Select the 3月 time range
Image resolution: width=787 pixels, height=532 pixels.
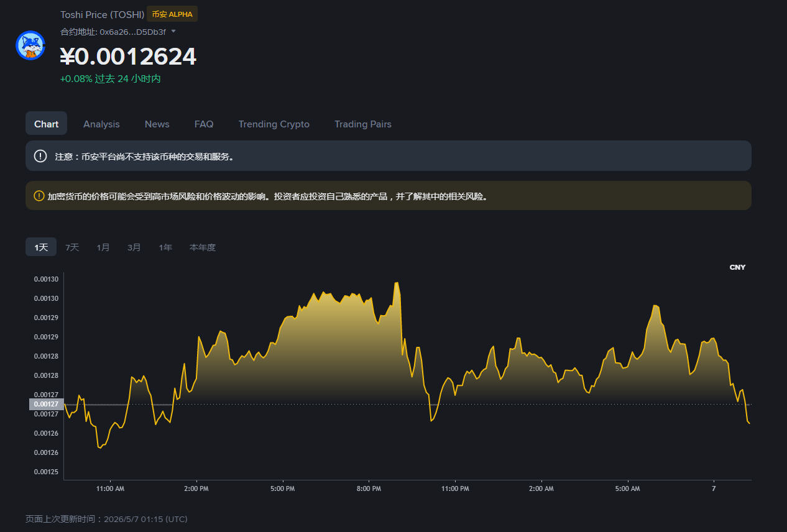(x=134, y=247)
